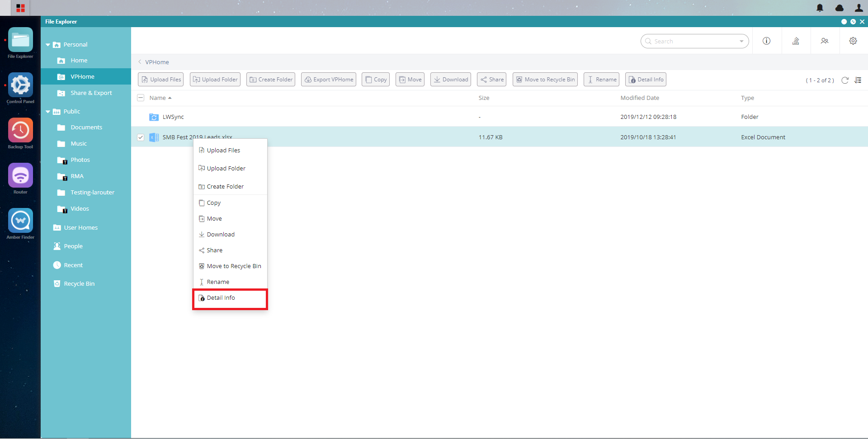This screenshot has width=868, height=439.
Task: Click the Detail Info toolbar button
Action: (x=646, y=80)
